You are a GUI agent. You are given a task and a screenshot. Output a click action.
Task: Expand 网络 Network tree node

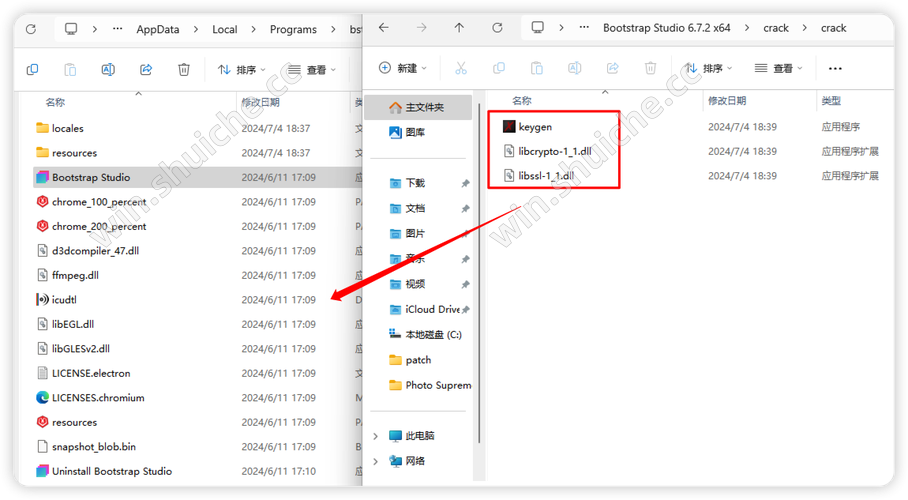376,461
